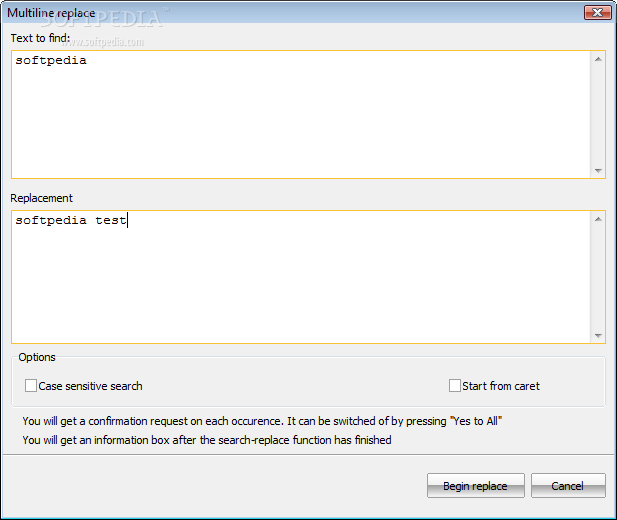
Task: Close the Multiline replace window
Action: click(x=597, y=13)
